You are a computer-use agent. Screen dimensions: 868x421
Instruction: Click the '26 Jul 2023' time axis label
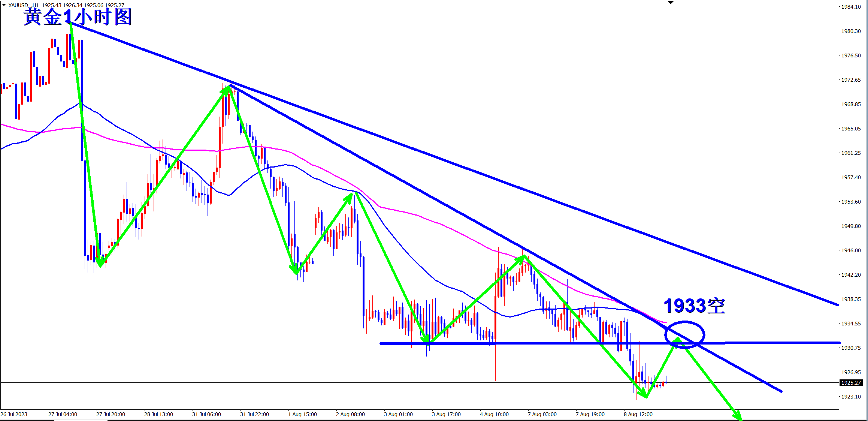[14, 414]
